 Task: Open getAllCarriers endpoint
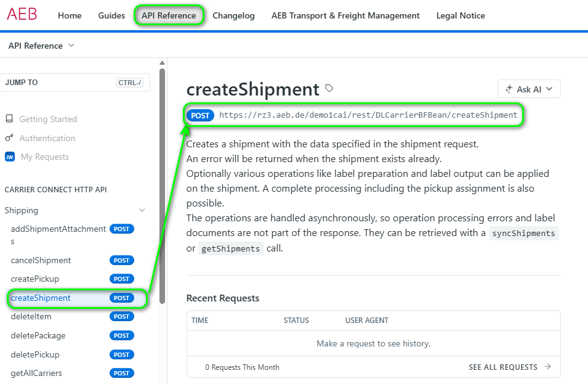click(36, 373)
